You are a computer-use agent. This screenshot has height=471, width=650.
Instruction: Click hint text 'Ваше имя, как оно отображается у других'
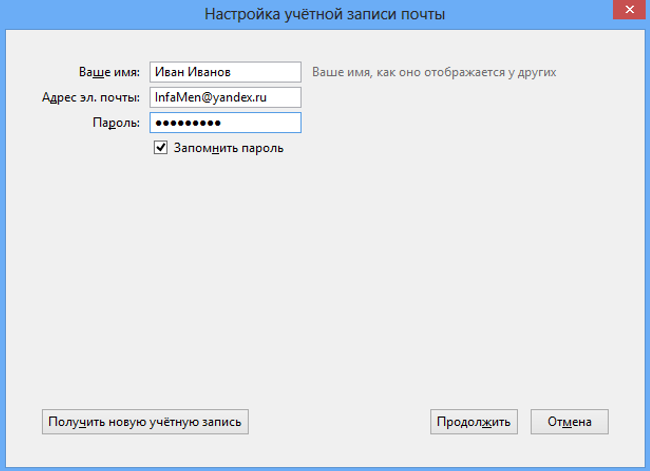tap(434, 72)
